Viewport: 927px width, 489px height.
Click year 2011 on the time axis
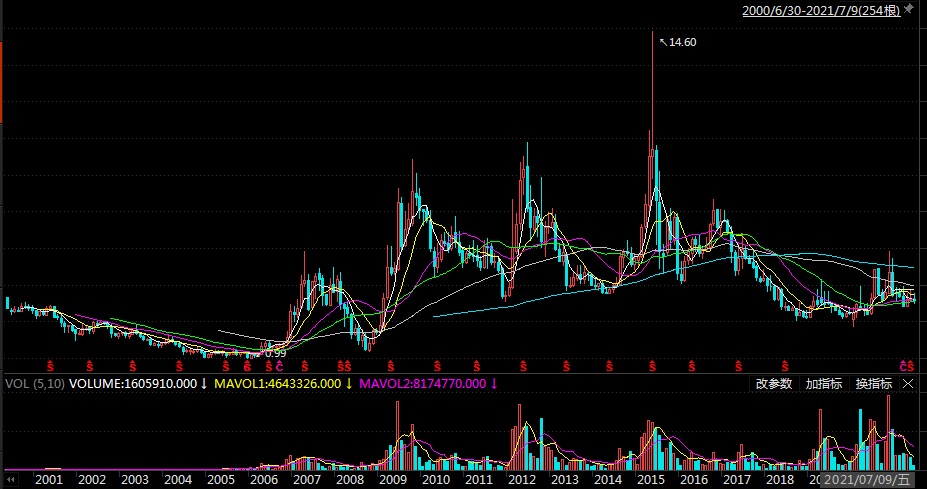(x=479, y=480)
